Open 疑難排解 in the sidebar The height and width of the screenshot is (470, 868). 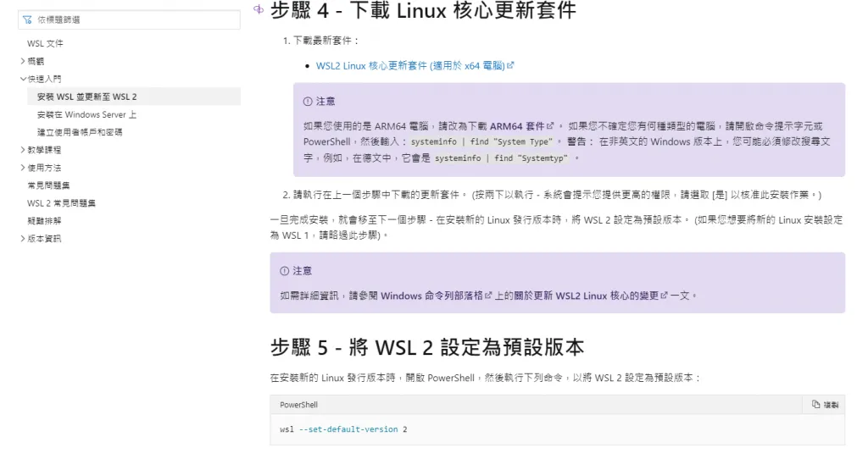(x=44, y=221)
